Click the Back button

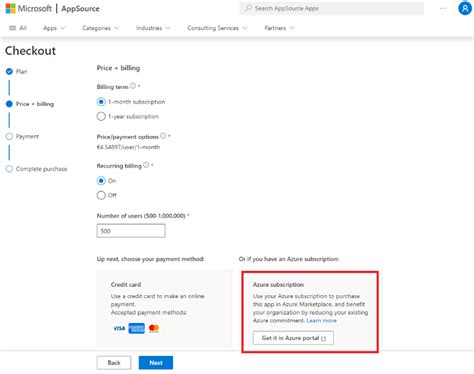(114, 363)
